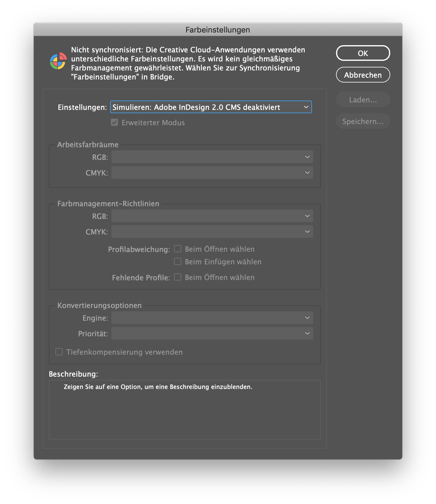Enable Profilabweichung Beim Öffnen wählen checkbox
This screenshot has height=504, width=436.
[178, 249]
